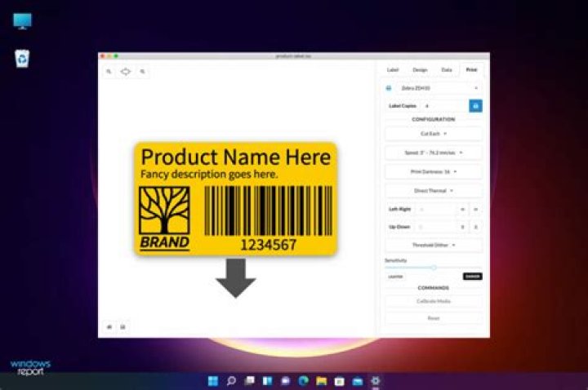Click the zoom in magnifier in canvas toolbar
The width and height of the screenshot is (588, 390).
142,71
